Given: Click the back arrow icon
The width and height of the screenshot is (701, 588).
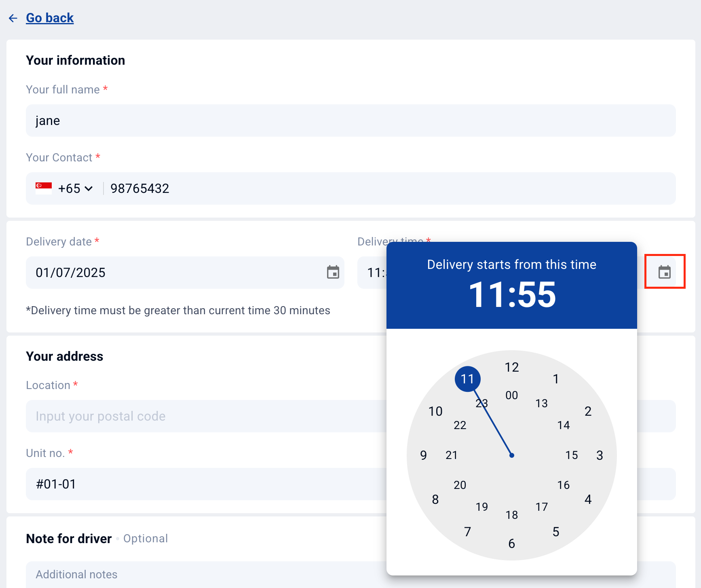Looking at the screenshot, I should pos(13,18).
